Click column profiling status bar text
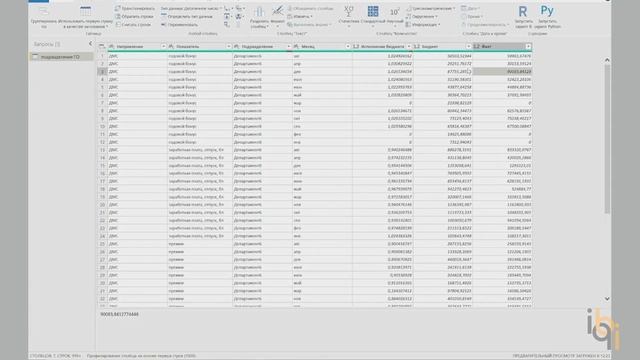The width and height of the screenshot is (640, 360). (x=141, y=356)
